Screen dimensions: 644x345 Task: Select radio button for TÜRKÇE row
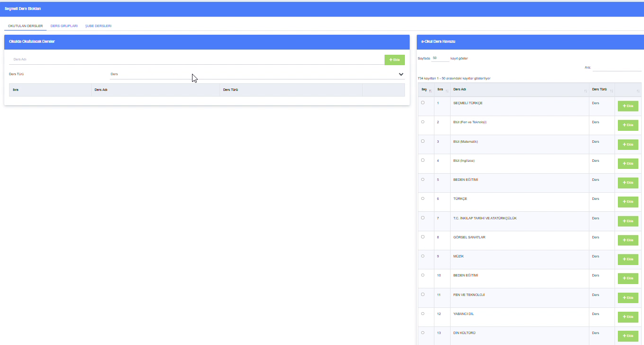click(x=423, y=198)
